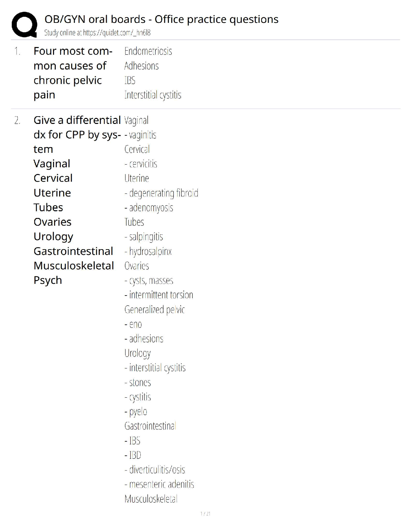The width and height of the screenshot is (411, 532).
Task: Click the '- stones' answer line
Action: coord(138,382)
